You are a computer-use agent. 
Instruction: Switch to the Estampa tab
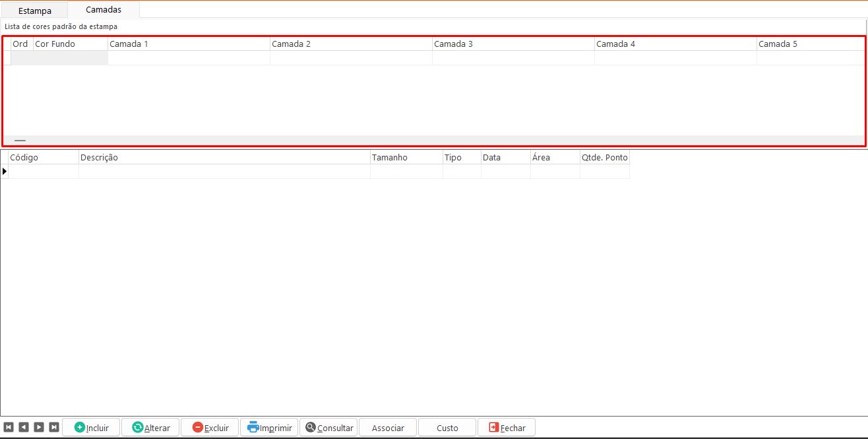click(x=35, y=11)
